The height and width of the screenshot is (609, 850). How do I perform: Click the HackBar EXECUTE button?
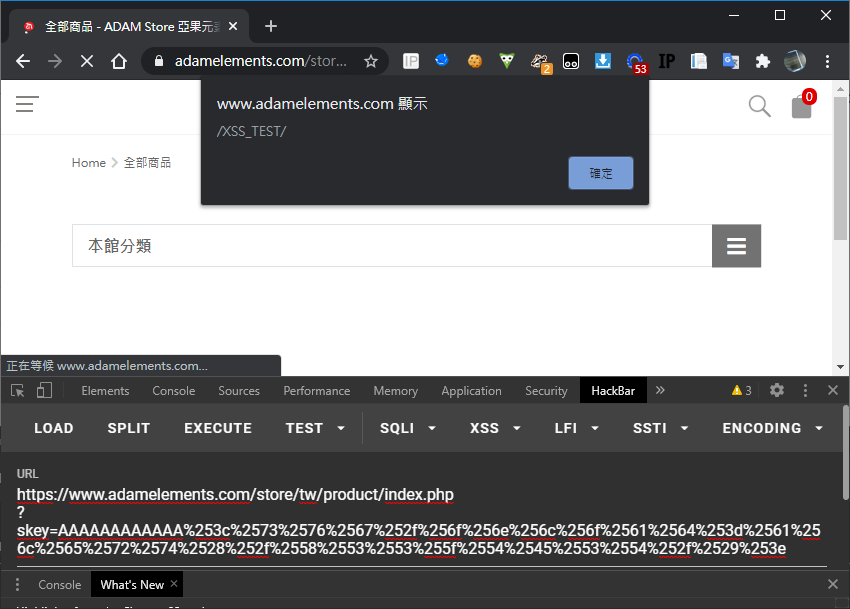(218, 428)
